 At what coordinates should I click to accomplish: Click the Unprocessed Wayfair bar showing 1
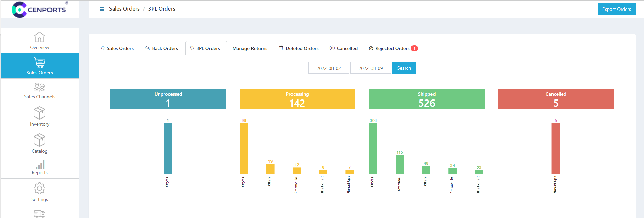pyautogui.click(x=168, y=148)
